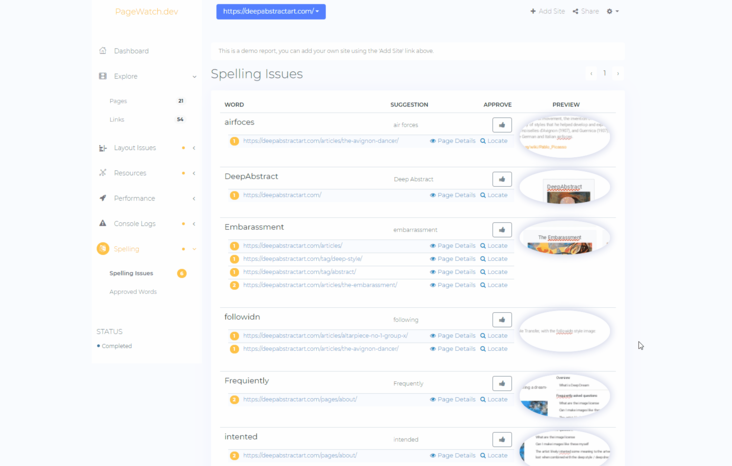Click the PageWatch.dev logo
The image size is (732, 466).
[147, 12]
